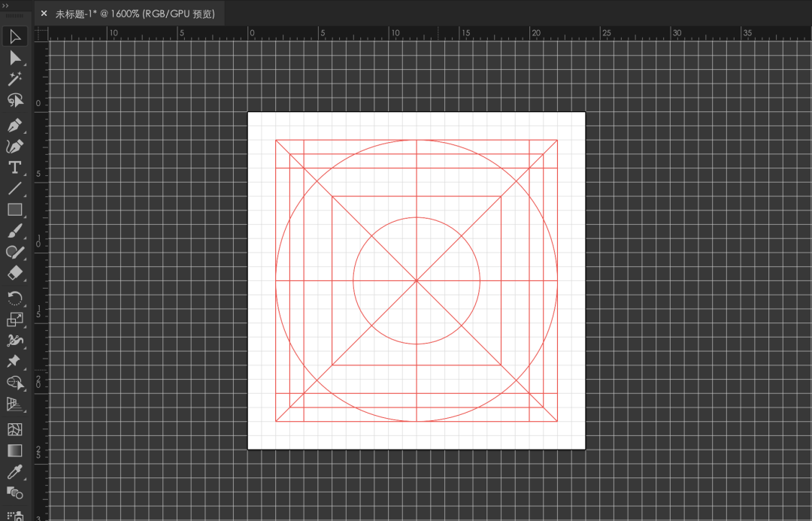
Task: Pick the Paintbrush tool
Action: tap(14, 231)
